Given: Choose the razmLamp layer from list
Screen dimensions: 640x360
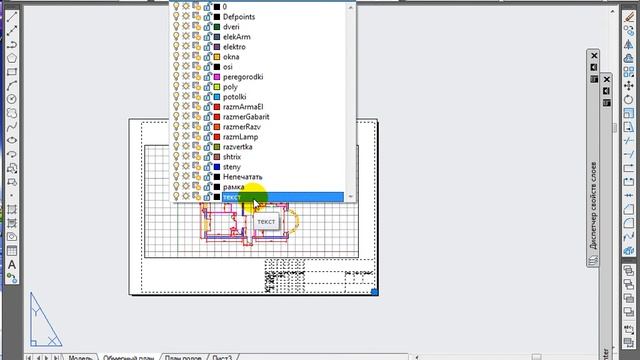Looking at the screenshot, I should pos(240,137).
